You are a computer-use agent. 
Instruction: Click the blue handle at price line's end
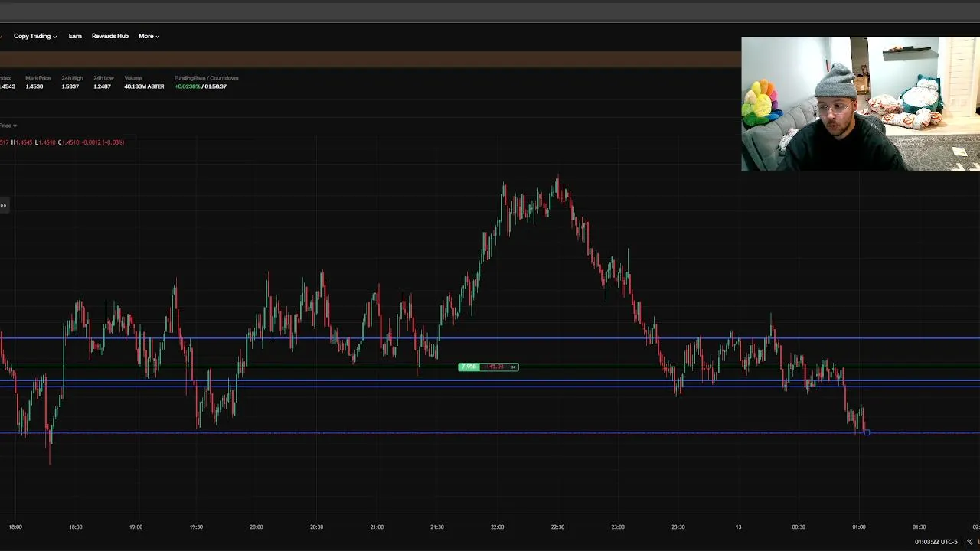tap(867, 433)
